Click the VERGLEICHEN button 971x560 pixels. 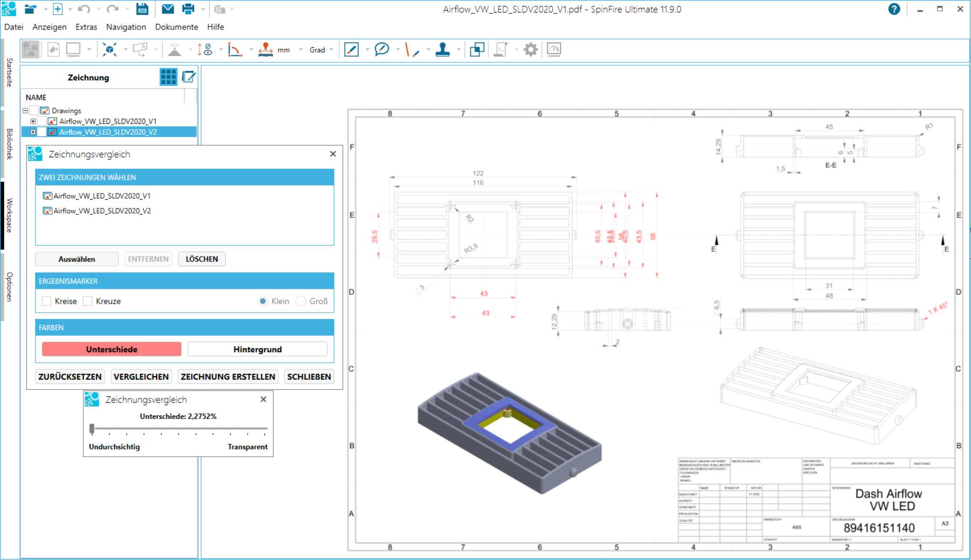(141, 377)
